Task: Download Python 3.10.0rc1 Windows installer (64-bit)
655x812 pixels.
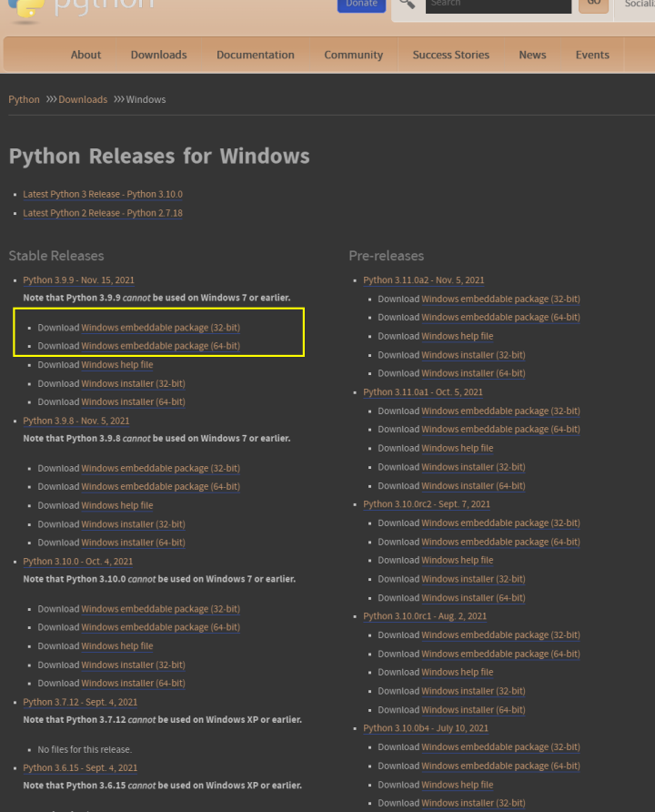Action: click(473, 710)
